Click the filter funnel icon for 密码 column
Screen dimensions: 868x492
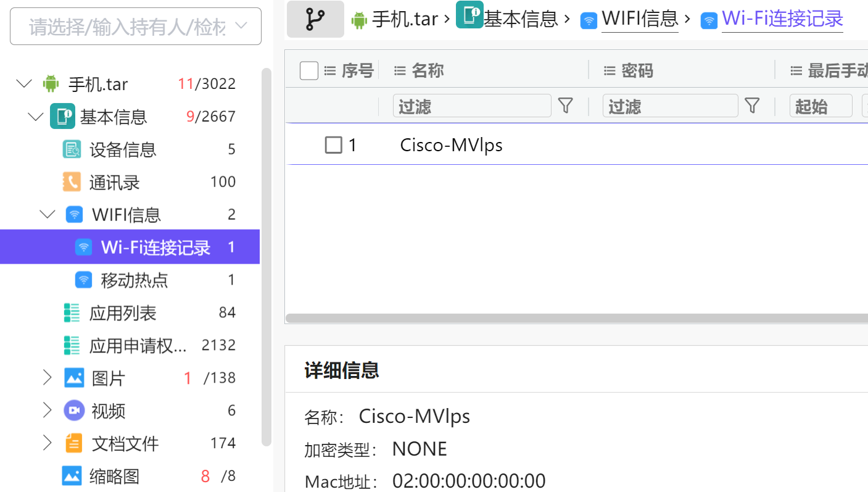coord(751,106)
